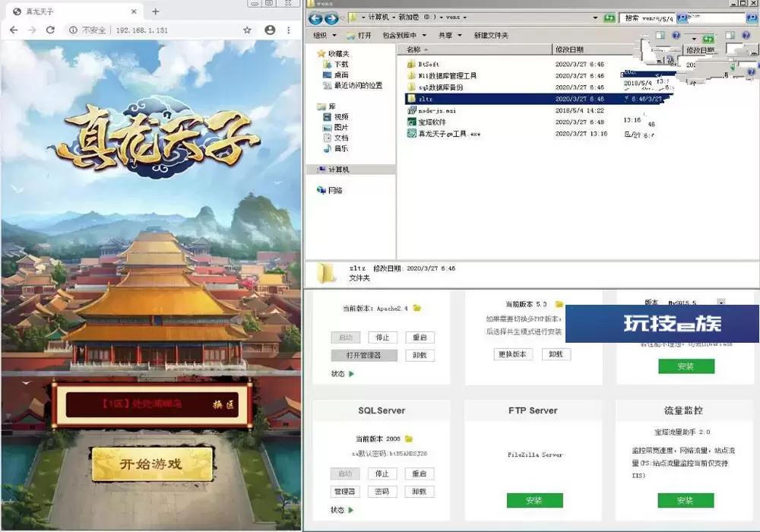Click 卸载 in the SQLServer panel
The width and height of the screenshot is (760, 532).
coord(420,491)
